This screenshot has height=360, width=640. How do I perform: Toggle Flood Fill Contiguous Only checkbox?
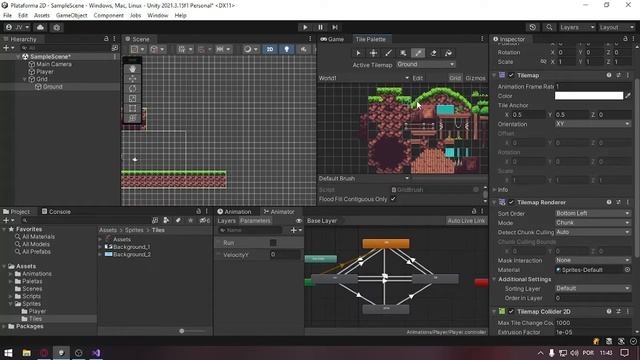393,199
